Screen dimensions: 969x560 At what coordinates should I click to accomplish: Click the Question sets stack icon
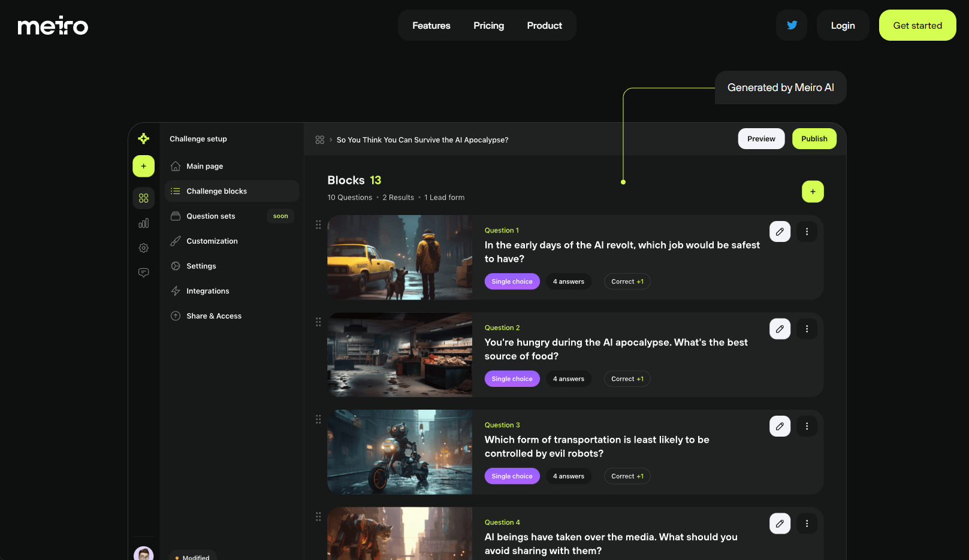[176, 216]
